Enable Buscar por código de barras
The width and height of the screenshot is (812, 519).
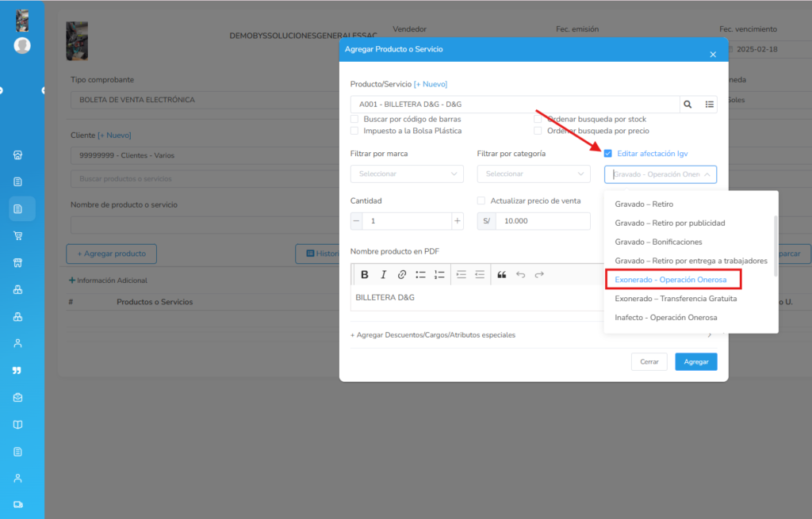pyautogui.click(x=354, y=119)
